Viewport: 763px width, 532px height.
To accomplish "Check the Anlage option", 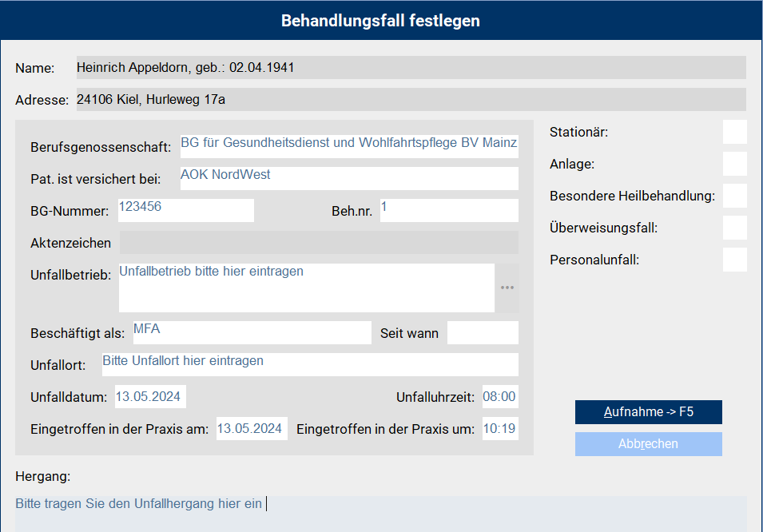I will [734, 164].
